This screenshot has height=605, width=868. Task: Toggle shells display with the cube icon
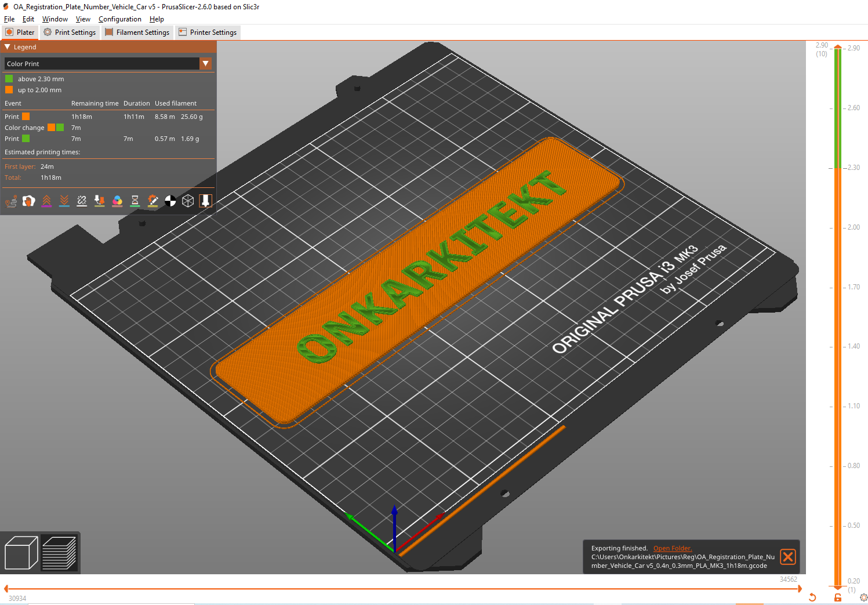[187, 201]
